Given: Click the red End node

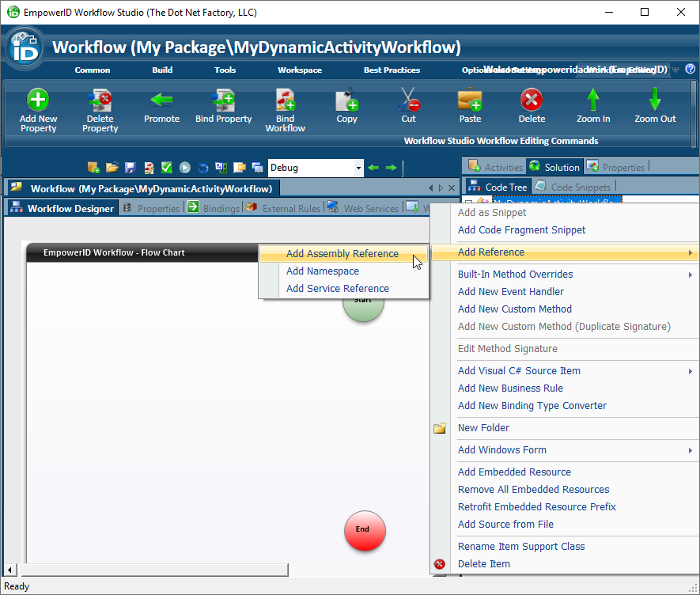Looking at the screenshot, I should (365, 530).
